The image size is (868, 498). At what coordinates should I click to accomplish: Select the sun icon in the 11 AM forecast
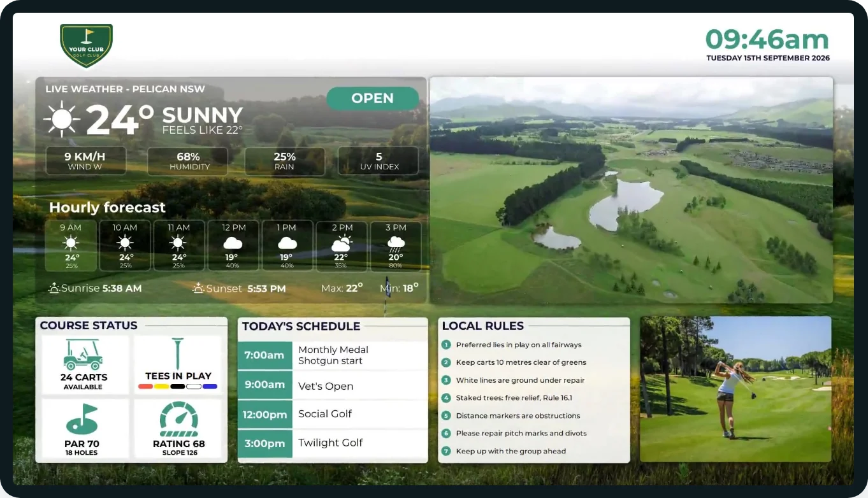(178, 243)
